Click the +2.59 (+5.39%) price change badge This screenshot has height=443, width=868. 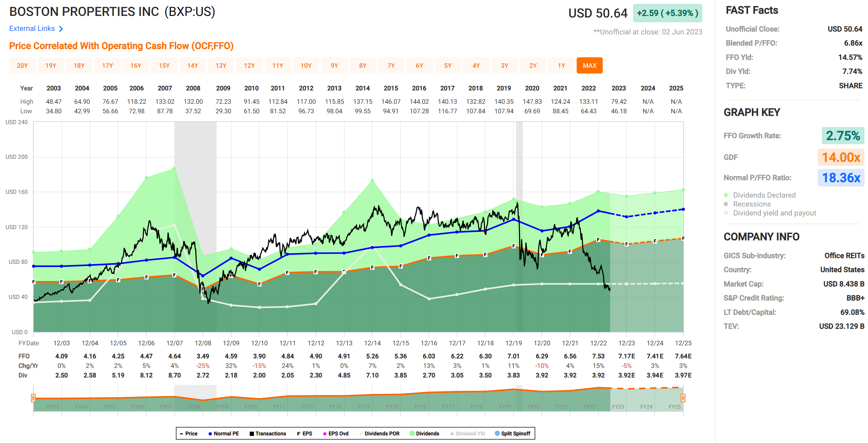667,13
